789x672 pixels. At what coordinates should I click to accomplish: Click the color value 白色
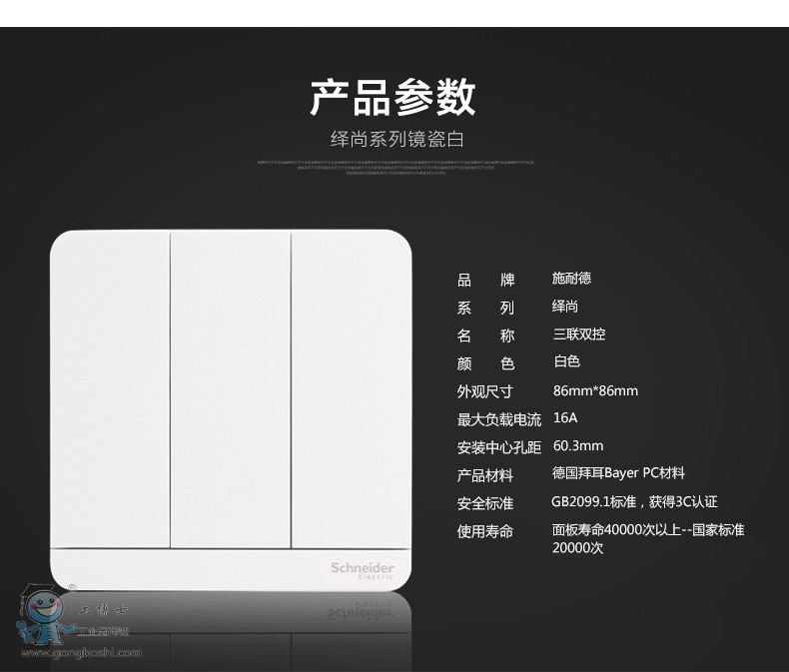[x=566, y=362]
